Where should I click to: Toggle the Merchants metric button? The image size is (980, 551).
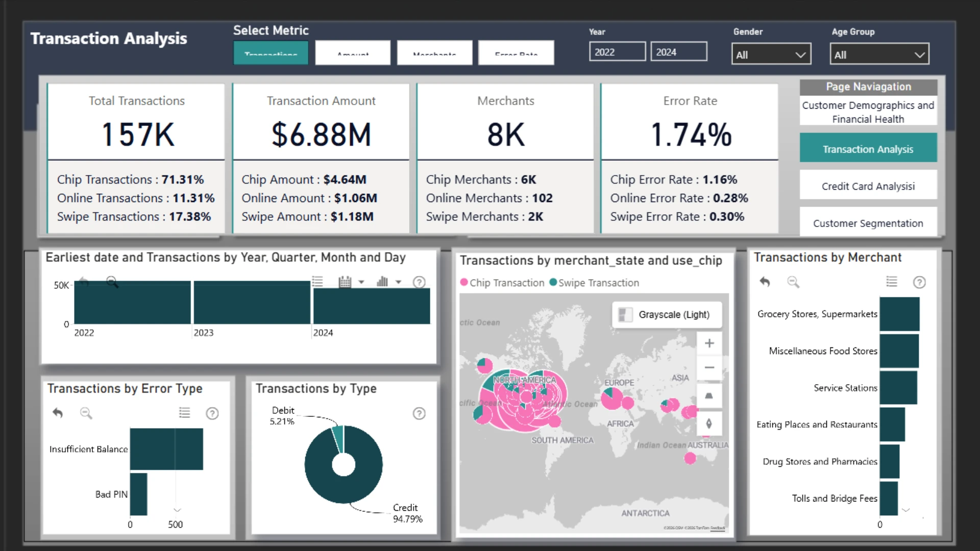[x=434, y=53]
